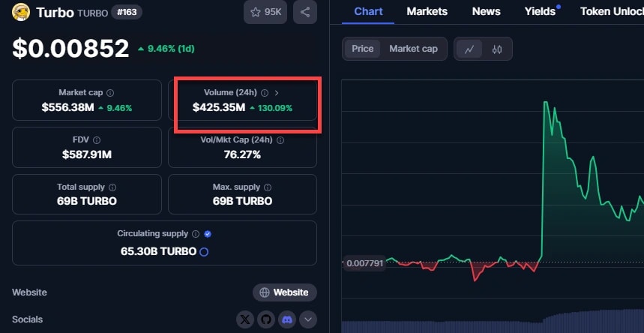Add Turbo to watchlist via star button
Viewport: 644px width, 333px height.
tap(265, 12)
